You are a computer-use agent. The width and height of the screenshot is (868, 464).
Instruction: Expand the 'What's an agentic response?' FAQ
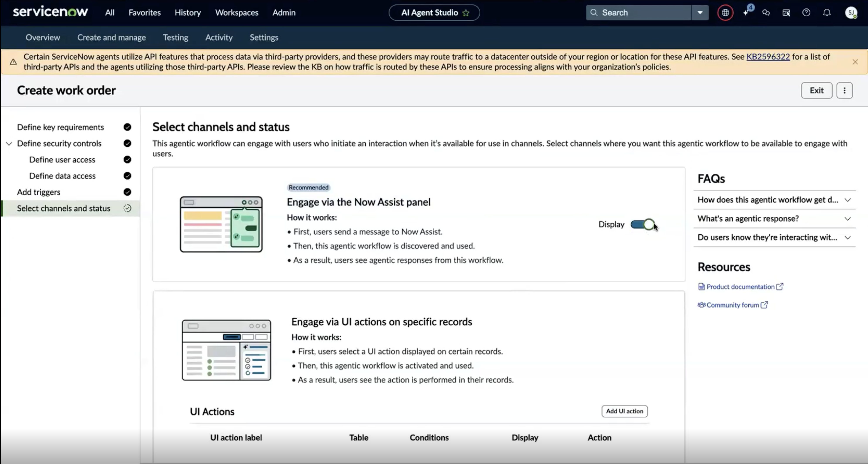[774, 218]
